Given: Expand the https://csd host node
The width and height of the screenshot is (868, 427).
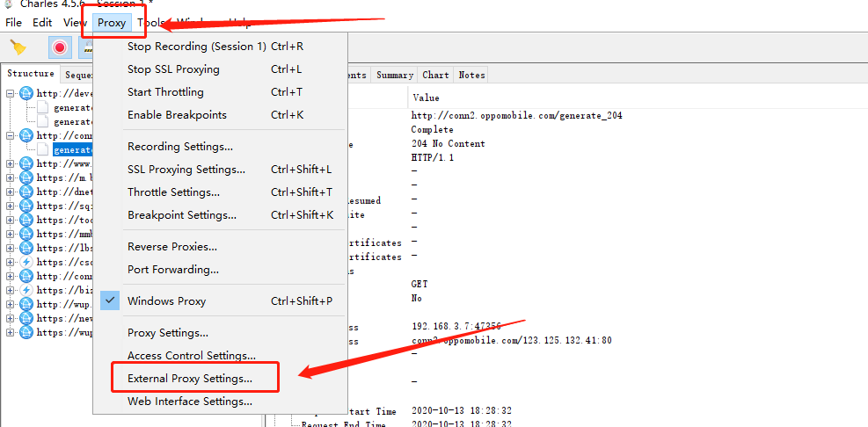Looking at the screenshot, I should pos(10,262).
